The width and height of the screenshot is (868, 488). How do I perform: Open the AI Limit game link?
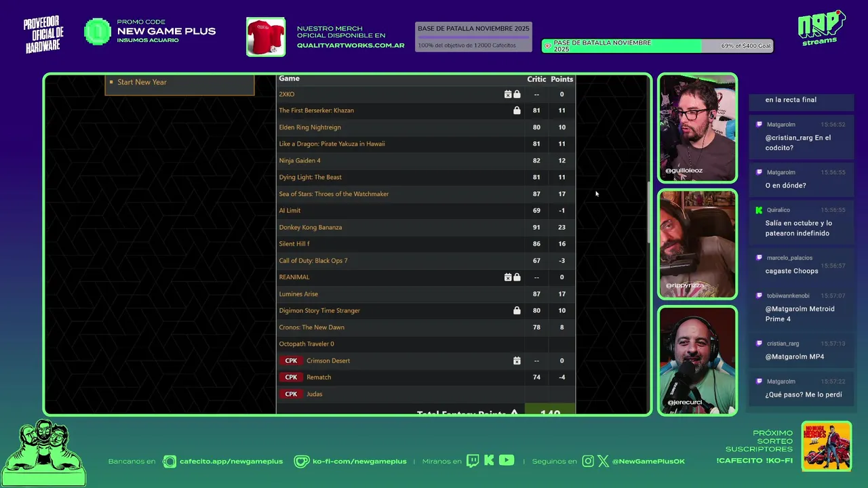pyautogui.click(x=290, y=210)
